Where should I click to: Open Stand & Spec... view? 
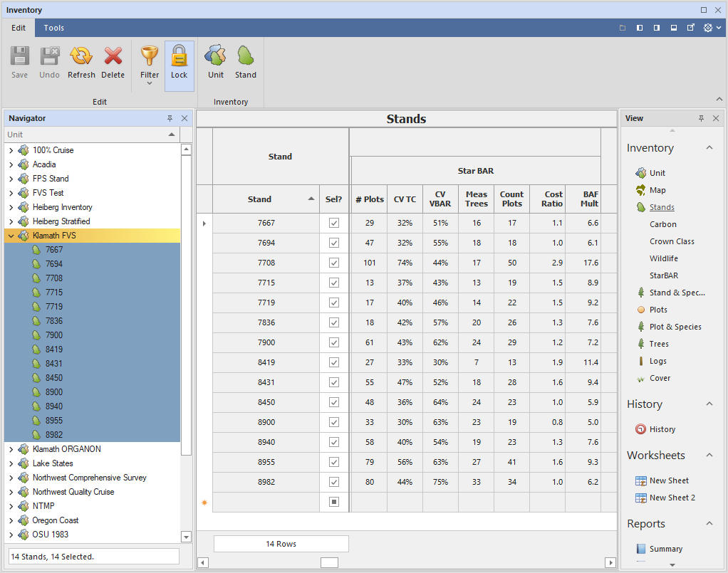click(677, 293)
